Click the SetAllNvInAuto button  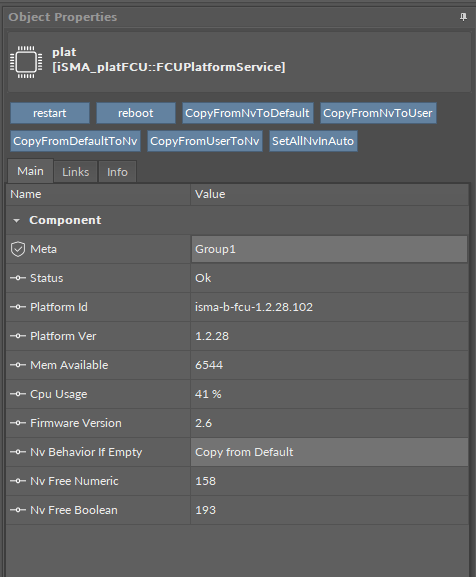[x=313, y=141]
